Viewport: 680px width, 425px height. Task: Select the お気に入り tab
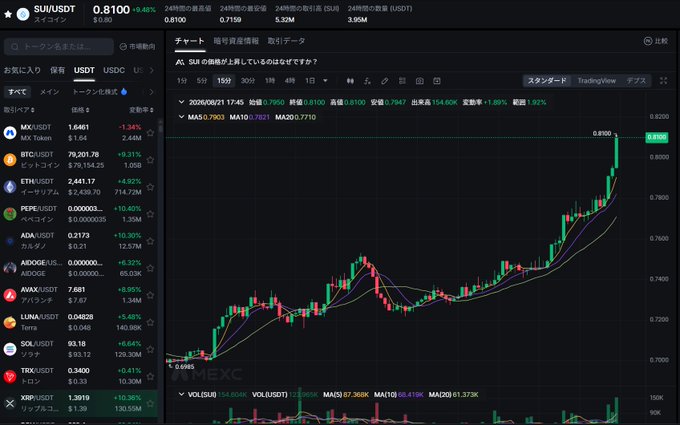click(22, 70)
